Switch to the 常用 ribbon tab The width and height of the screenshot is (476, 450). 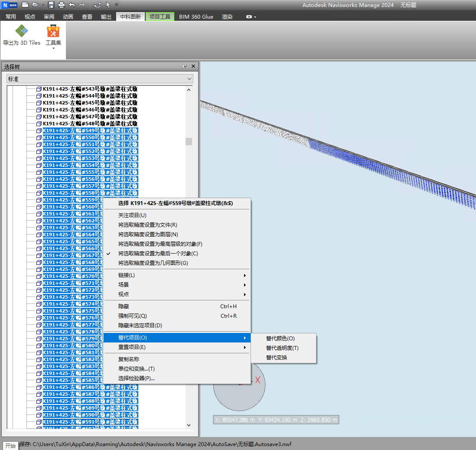[x=11, y=17]
